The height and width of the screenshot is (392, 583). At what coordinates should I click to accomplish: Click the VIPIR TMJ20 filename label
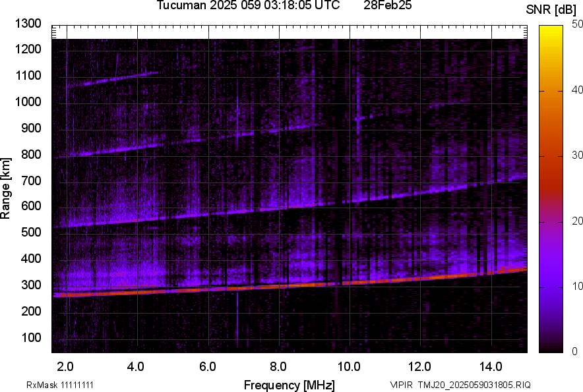point(460,385)
